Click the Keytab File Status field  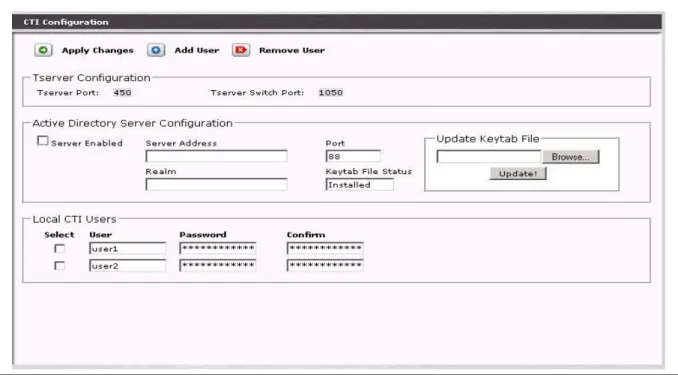359,185
